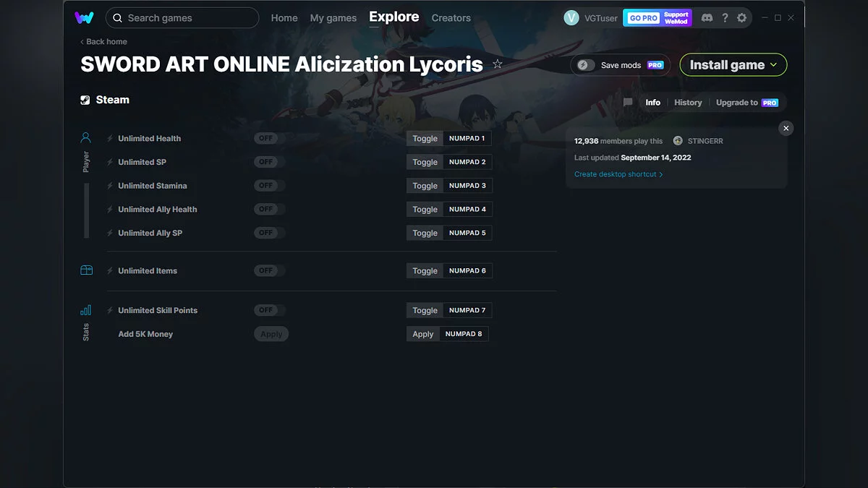Viewport: 868px width, 488px height.
Task: Open the settings gear icon
Action: 741,18
